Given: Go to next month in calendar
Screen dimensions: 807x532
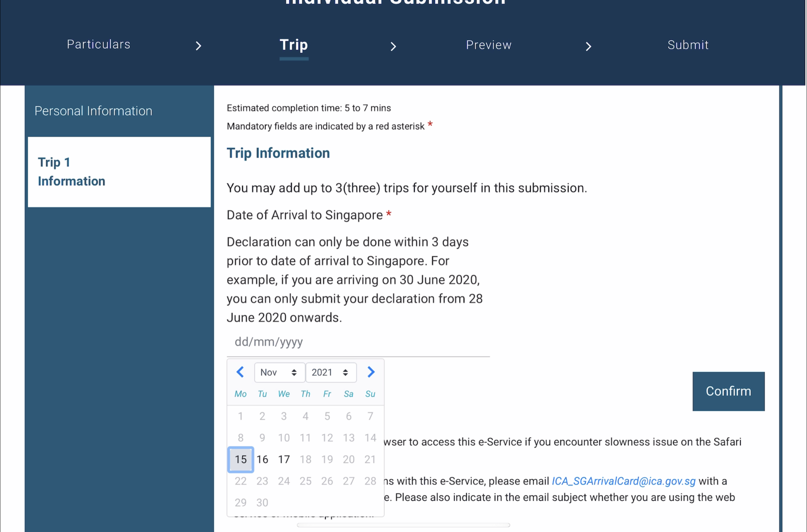Looking at the screenshot, I should point(371,372).
